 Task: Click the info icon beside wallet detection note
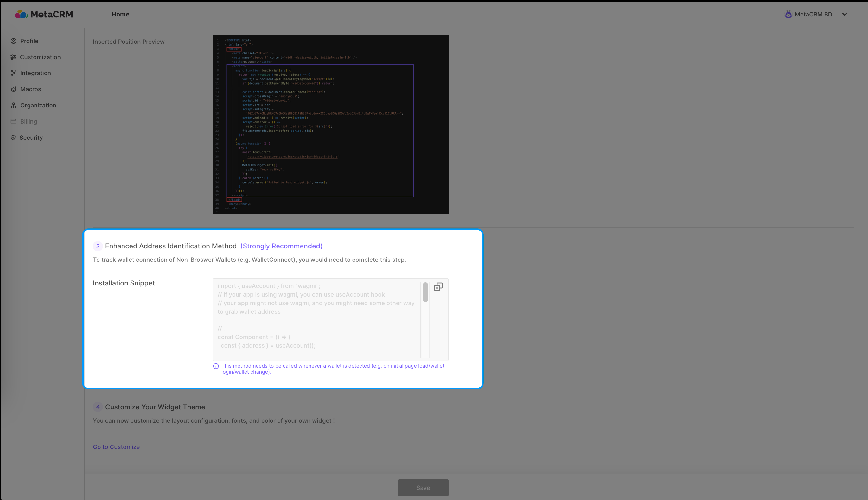pos(216,366)
